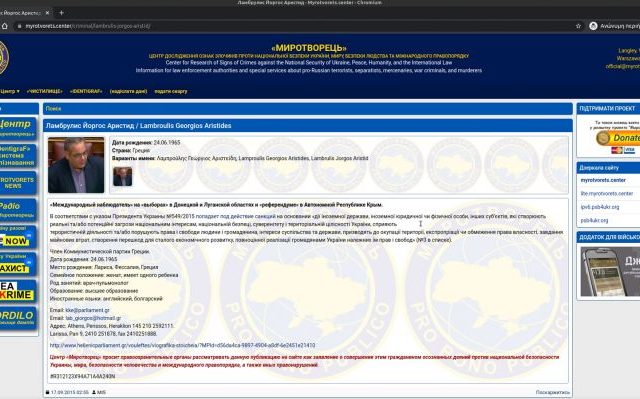Click the ЗАХИСТ sidebar banner

(17, 264)
